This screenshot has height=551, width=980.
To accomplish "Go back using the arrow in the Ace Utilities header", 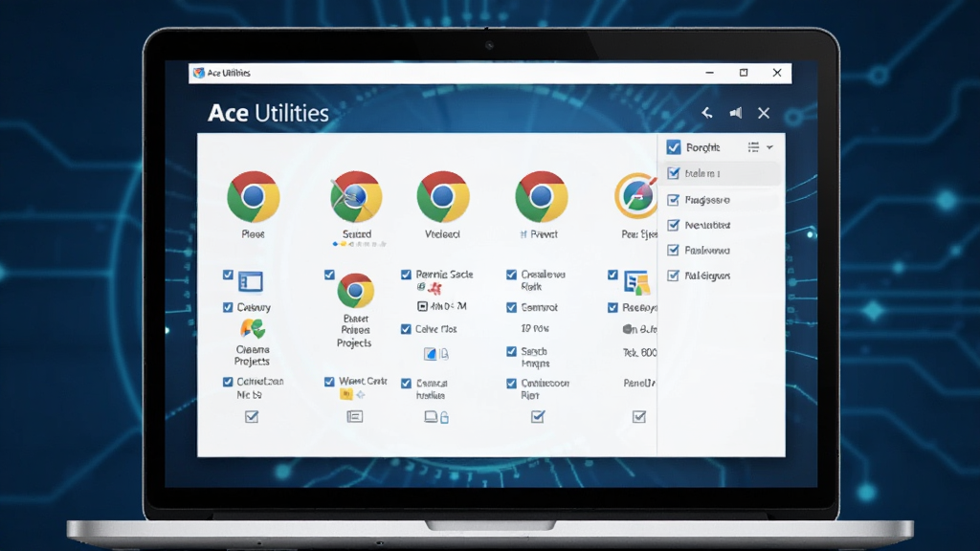I will tap(707, 113).
